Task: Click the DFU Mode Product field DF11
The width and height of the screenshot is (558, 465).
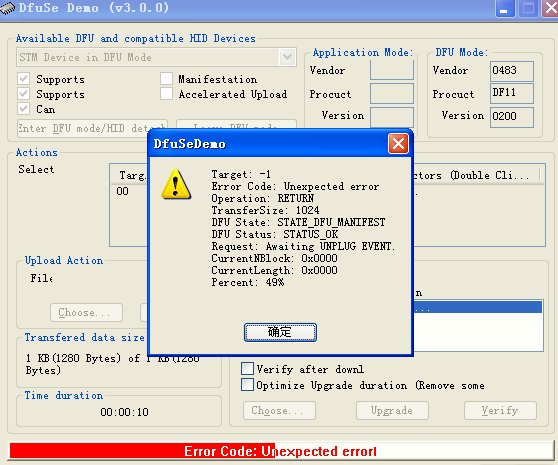Action: point(512,93)
